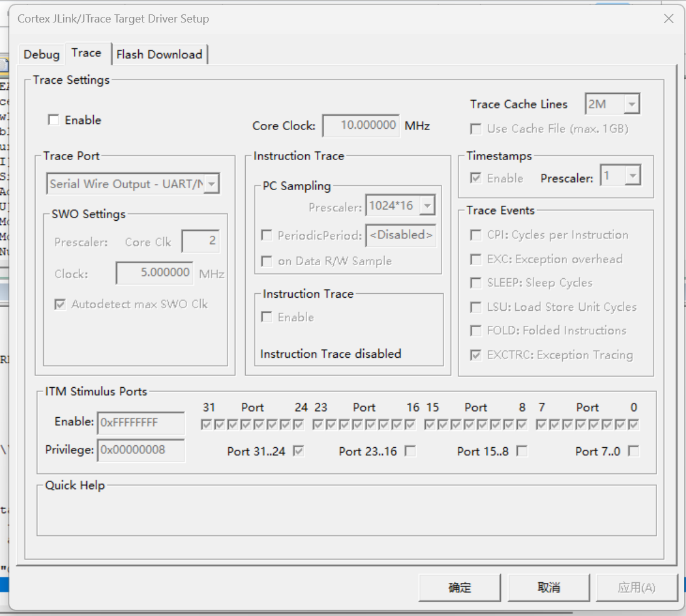Viewport: 686px width, 616px height.
Task: Click the SWO Clock MHz field
Action: [x=154, y=273]
